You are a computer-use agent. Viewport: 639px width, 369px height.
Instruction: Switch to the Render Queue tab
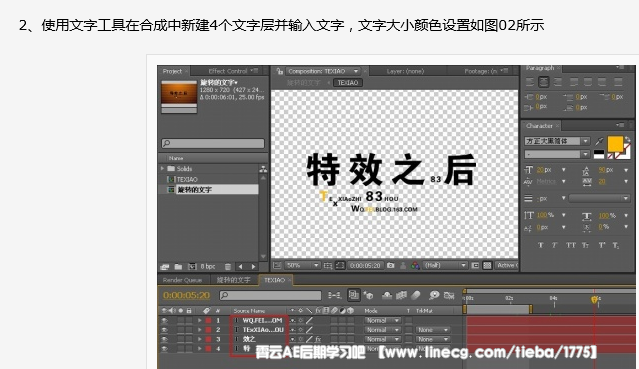point(182,280)
